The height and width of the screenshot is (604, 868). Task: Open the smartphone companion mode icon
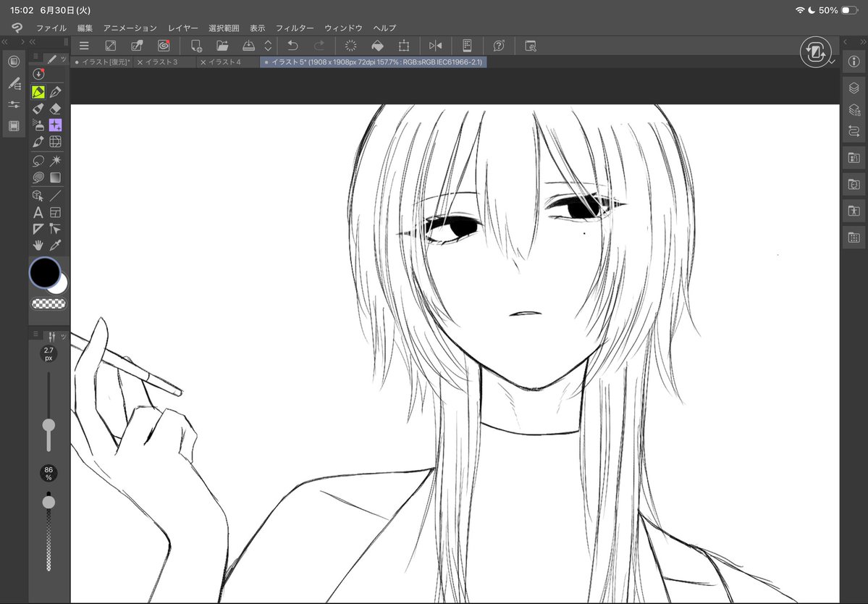point(467,46)
